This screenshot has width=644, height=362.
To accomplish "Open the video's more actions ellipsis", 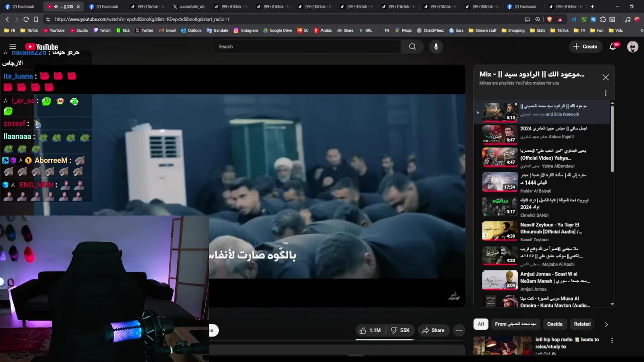I will (459, 330).
